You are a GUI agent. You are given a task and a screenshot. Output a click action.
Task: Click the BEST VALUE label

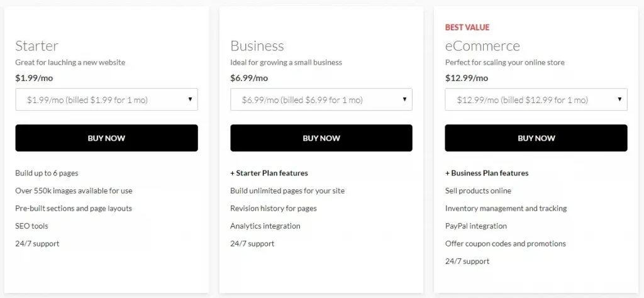[x=467, y=28]
